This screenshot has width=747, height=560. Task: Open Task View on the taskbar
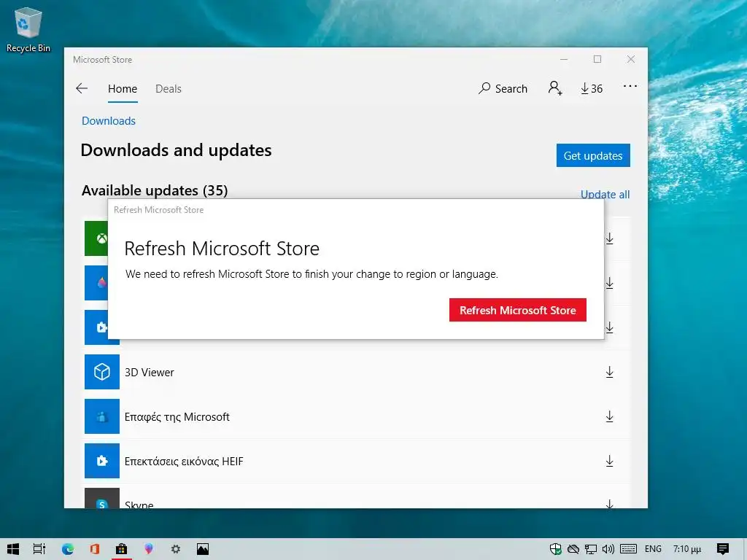point(39,549)
